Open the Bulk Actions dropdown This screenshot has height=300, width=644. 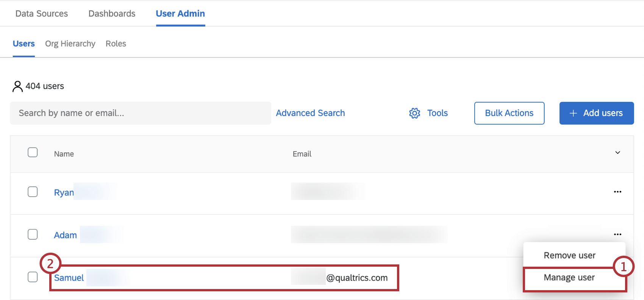click(x=509, y=113)
